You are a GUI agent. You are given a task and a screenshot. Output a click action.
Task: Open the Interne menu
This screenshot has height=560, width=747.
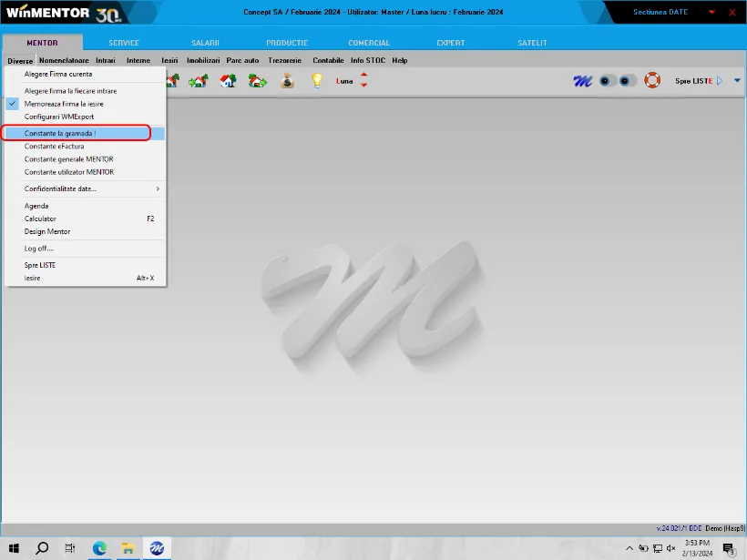(x=138, y=60)
